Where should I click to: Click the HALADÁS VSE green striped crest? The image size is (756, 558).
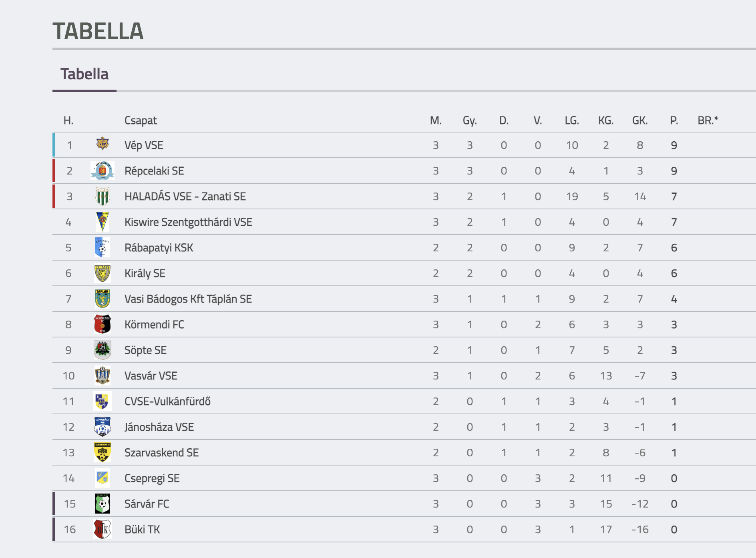[103, 196]
